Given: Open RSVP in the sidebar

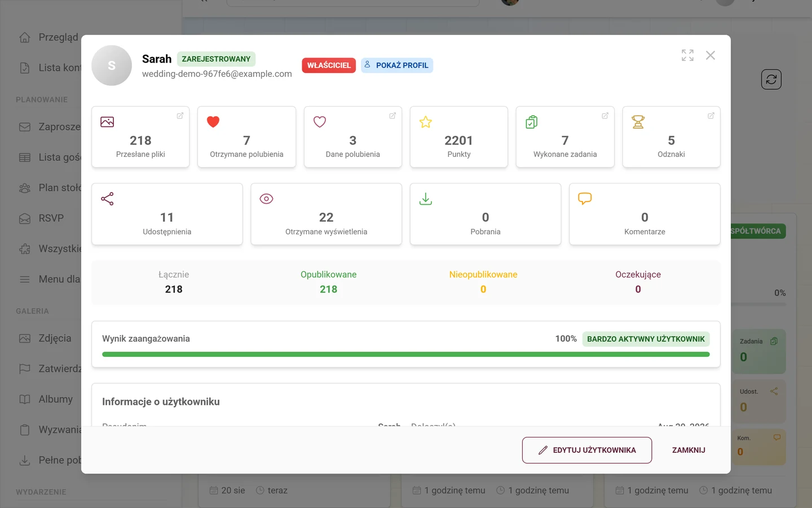Looking at the screenshot, I should 41,218.
